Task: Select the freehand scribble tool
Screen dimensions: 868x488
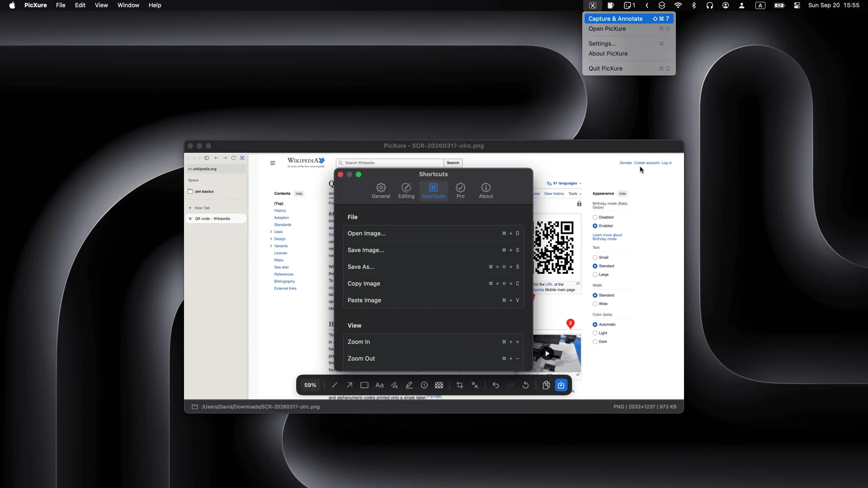Action: [x=394, y=385]
